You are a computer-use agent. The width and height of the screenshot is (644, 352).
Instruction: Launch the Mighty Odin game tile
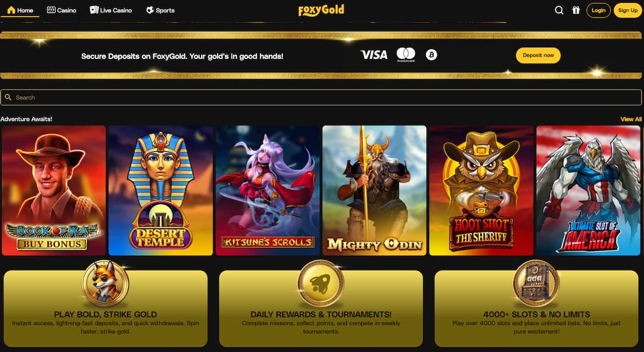tap(374, 191)
